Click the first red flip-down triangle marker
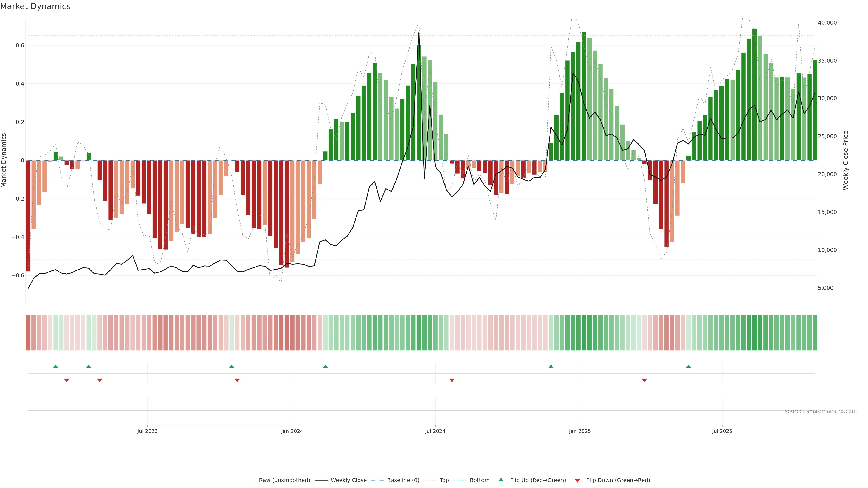The image size is (868, 488). (x=67, y=380)
